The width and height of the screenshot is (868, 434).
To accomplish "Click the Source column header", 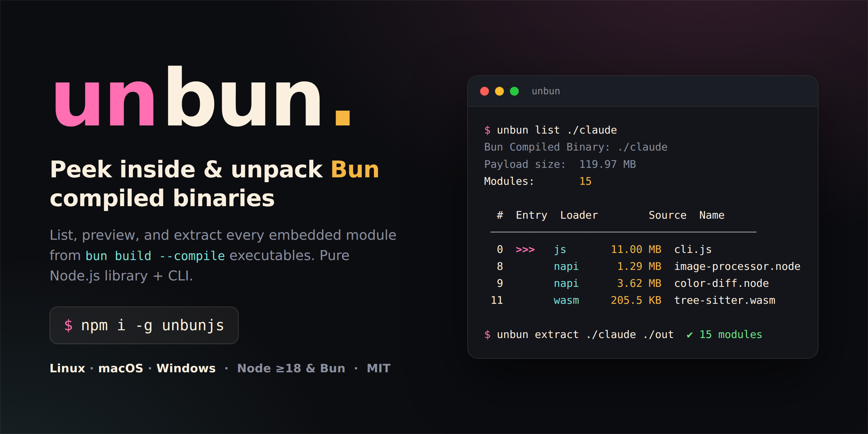I will (x=668, y=215).
